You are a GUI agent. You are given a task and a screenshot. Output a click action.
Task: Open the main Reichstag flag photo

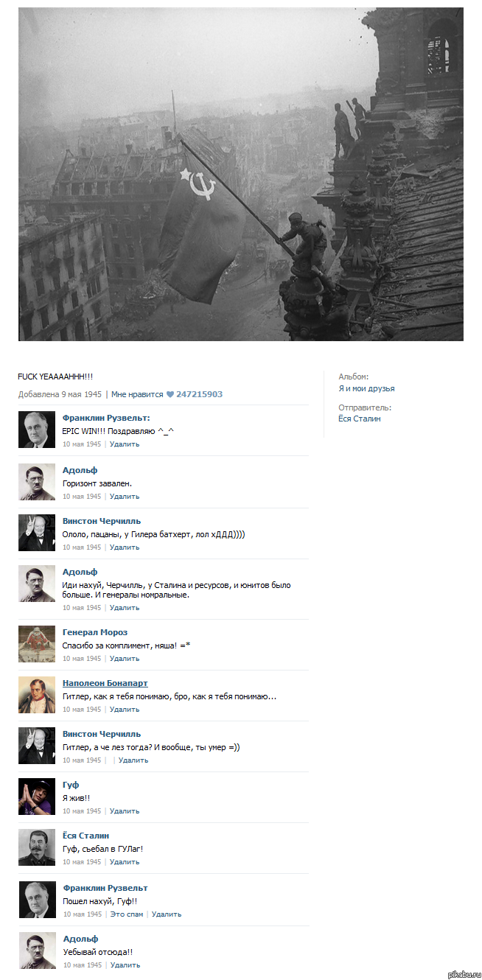pos(241,174)
